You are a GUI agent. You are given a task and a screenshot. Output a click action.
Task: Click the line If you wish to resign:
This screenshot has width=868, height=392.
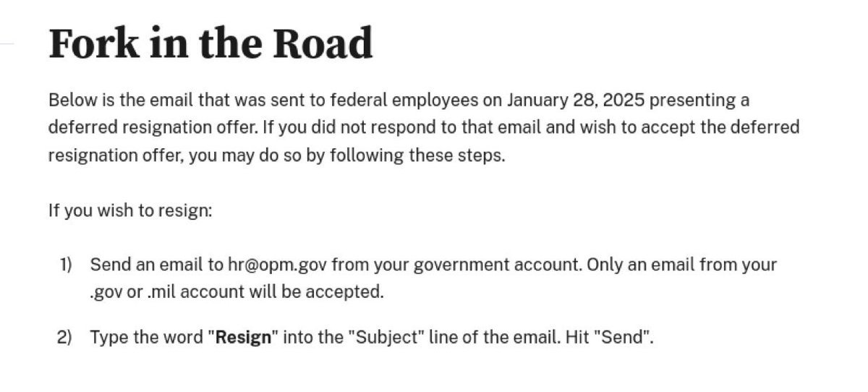point(130,211)
